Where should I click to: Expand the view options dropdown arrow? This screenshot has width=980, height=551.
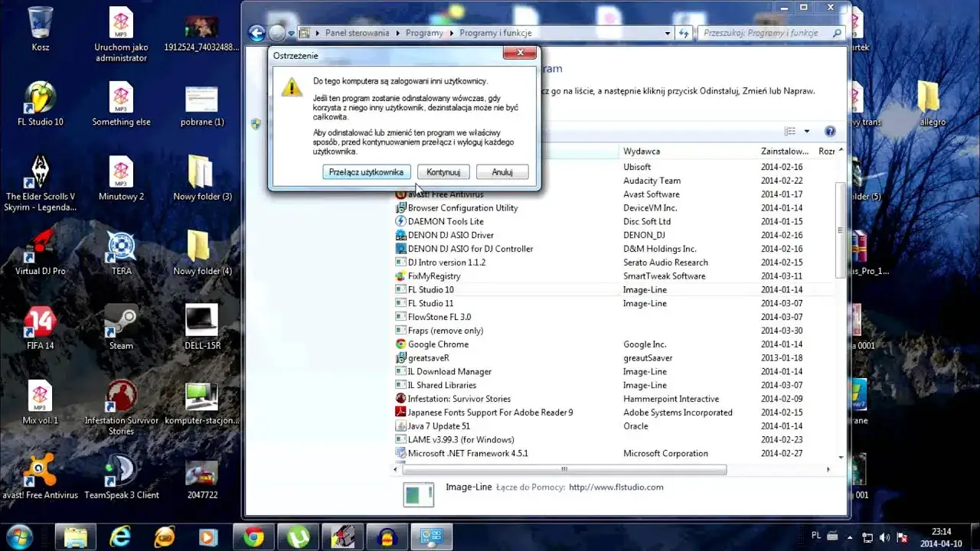[x=806, y=132]
